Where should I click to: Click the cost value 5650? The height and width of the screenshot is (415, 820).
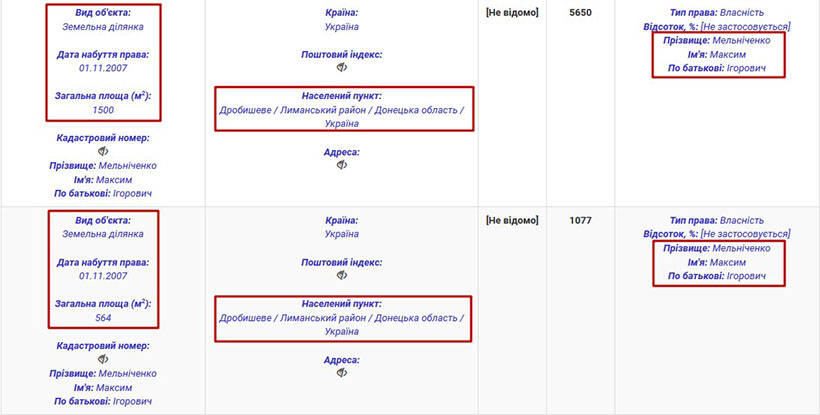(582, 12)
